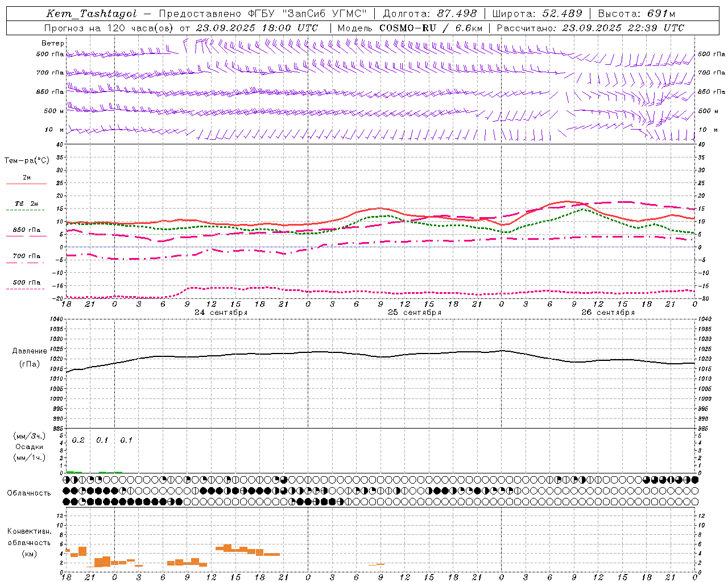728x582 pixels.
Task: Click the 0.2 precipitation amount value
Action: (78, 440)
